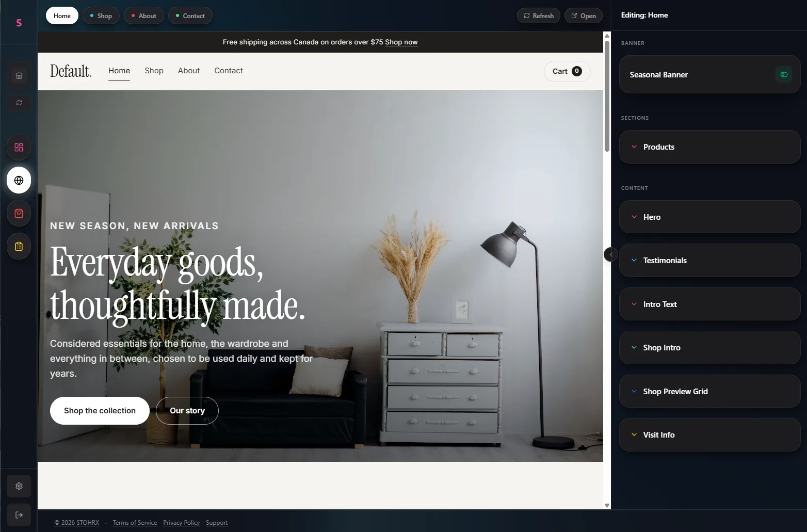Image resolution: width=807 pixels, height=532 pixels.
Task: Click the Default. site logo
Action: click(71, 71)
